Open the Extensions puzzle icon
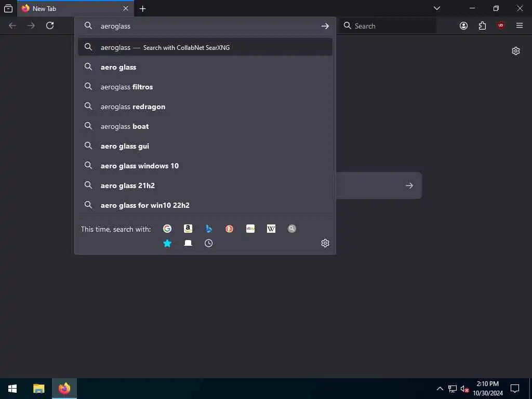 click(482, 26)
